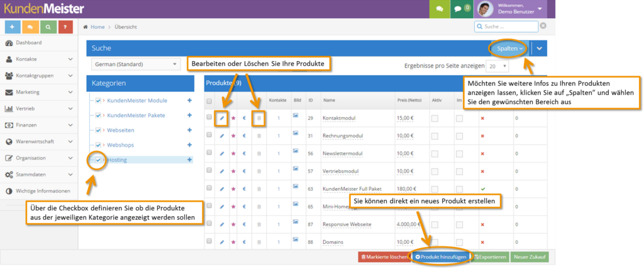Click the Markierte löschen button
Image resolution: width=644 pixels, height=269 pixels.
point(384,257)
